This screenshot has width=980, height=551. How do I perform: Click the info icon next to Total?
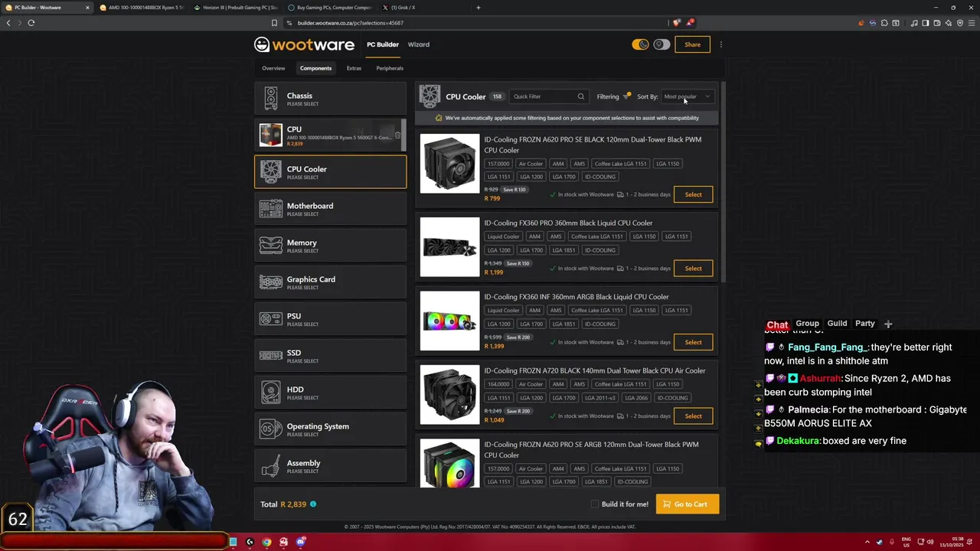coord(313,504)
